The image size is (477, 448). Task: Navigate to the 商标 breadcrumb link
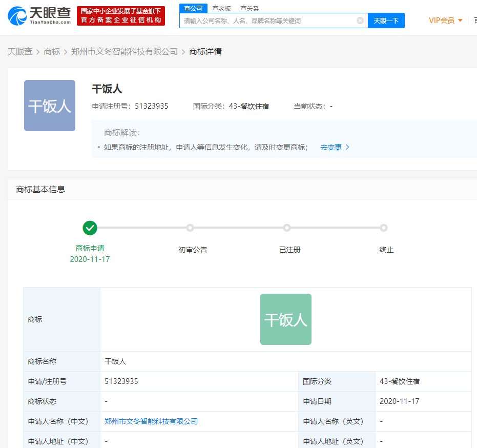(x=51, y=51)
